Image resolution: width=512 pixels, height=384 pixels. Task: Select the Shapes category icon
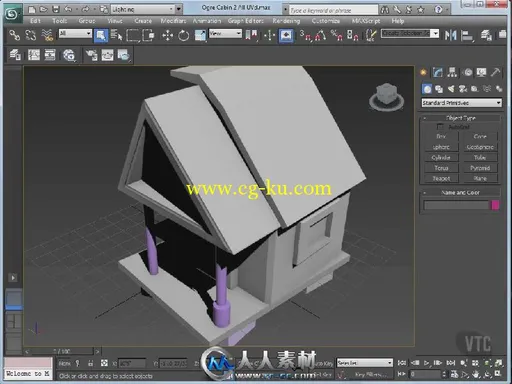[439, 89]
